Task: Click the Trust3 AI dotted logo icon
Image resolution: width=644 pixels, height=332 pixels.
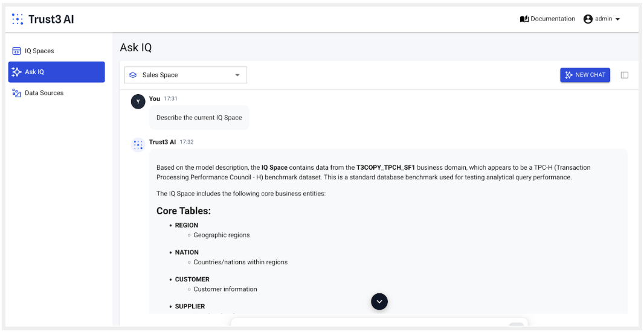Action: [18, 19]
